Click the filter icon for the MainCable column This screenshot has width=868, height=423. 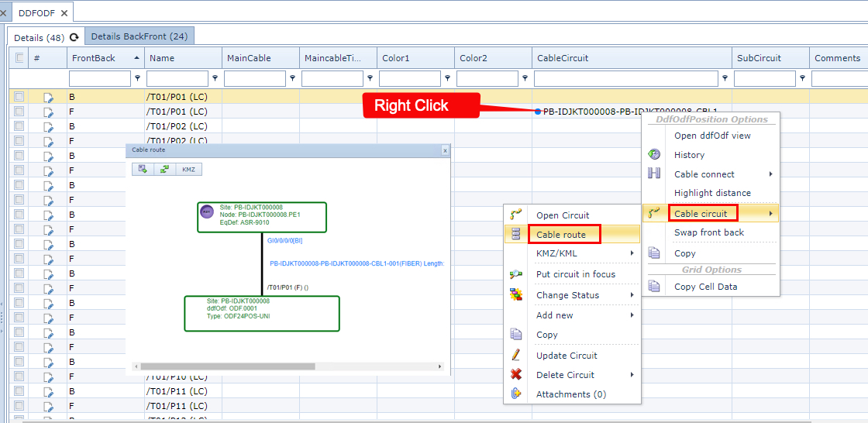(x=293, y=78)
